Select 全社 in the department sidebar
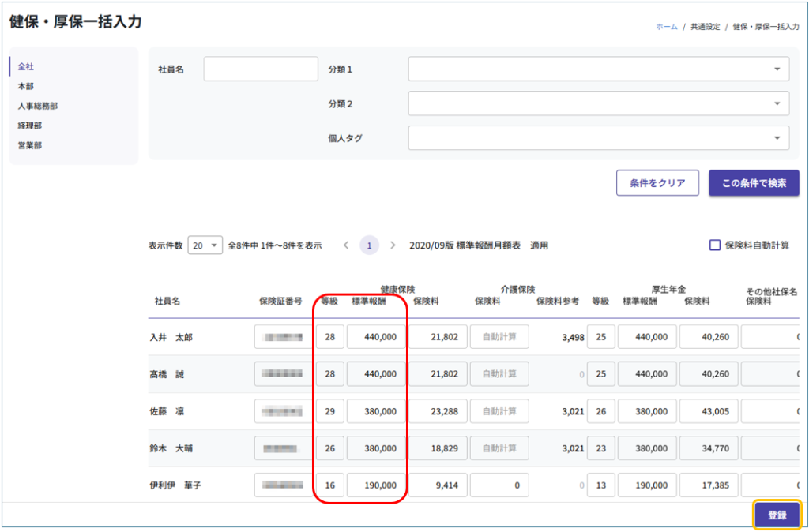The image size is (809, 532). (x=26, y=67)
